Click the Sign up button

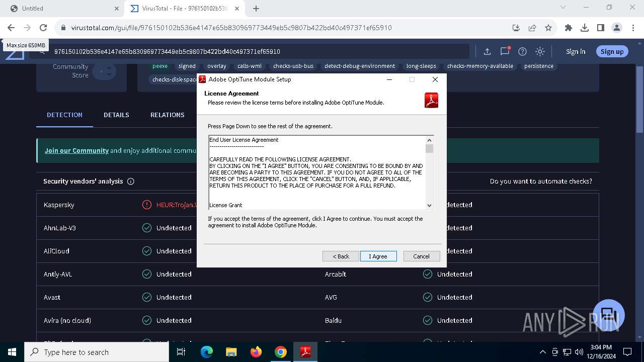(612, 51)
